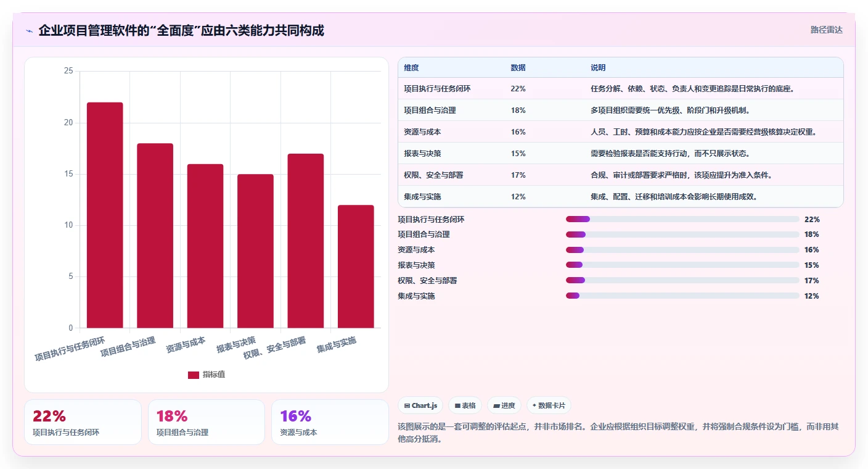
Task: Select the 数据卡片 chip
Action: click(x=549, y=405)
